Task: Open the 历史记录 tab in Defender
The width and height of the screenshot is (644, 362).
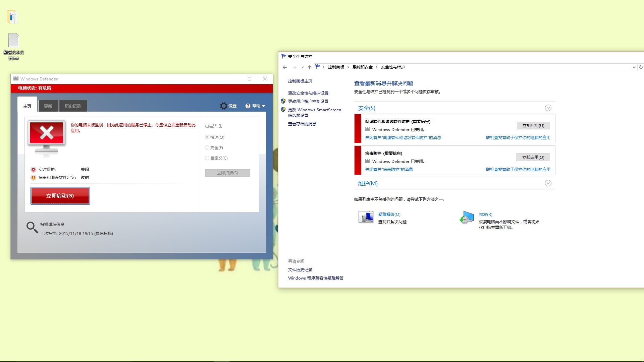Action: tap(73, 106)
